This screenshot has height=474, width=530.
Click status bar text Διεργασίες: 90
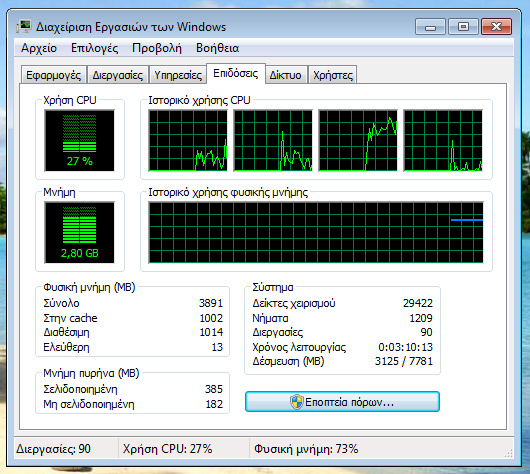point(53,449)
